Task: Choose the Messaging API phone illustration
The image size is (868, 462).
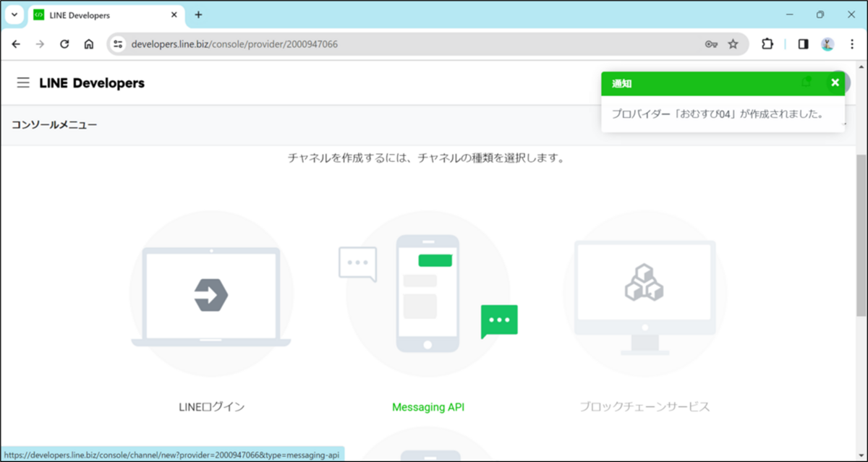Action: [x=428, y=295]
